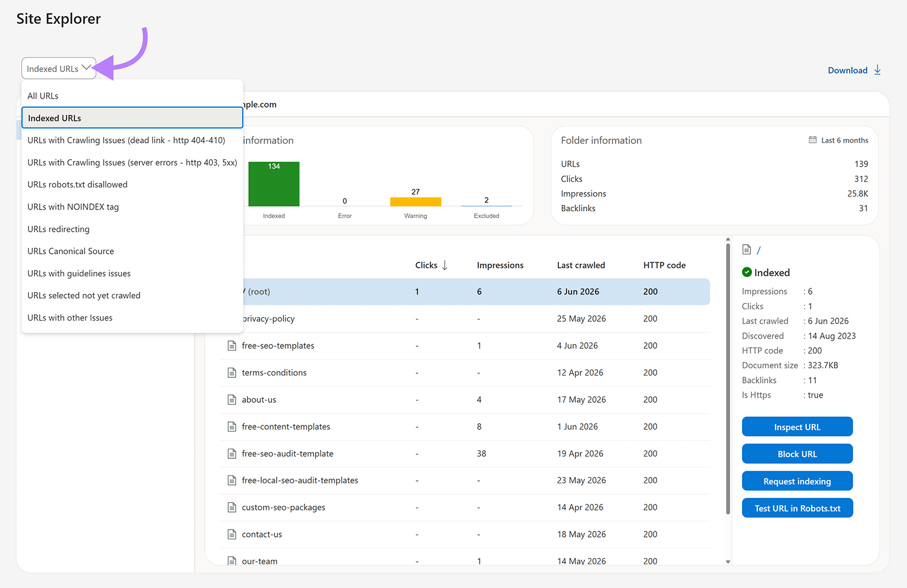This screenshot has width=907, height=588.
Task: Select URLs with Crawling Issues server errors option
Action: [x=132, y=163]
